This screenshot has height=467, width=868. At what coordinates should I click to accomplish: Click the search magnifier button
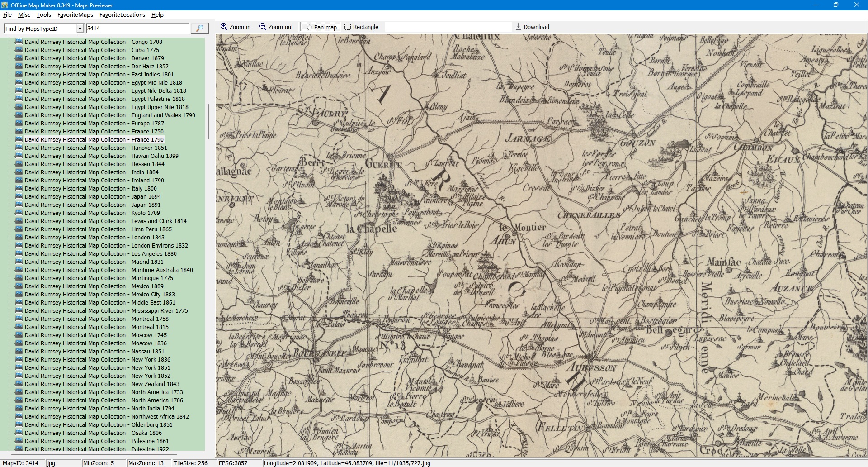199,28
